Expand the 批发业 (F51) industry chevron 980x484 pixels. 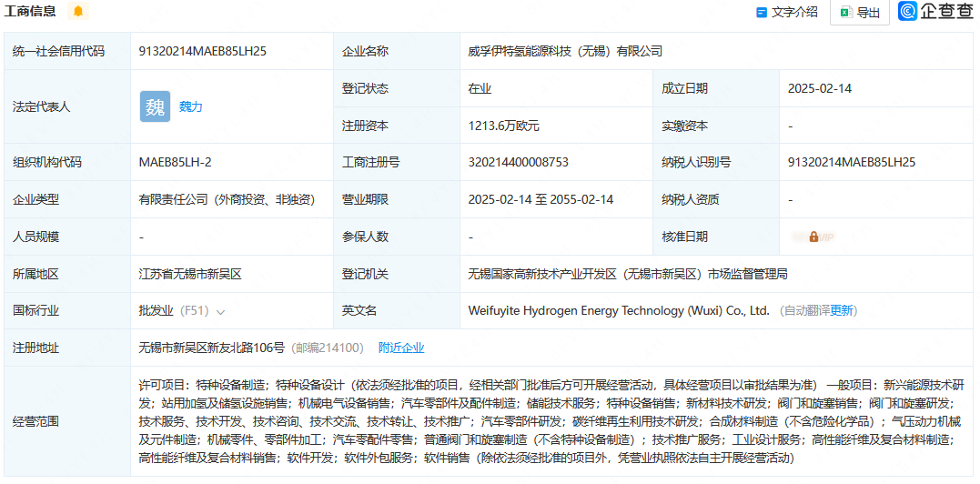coord(220,311)
